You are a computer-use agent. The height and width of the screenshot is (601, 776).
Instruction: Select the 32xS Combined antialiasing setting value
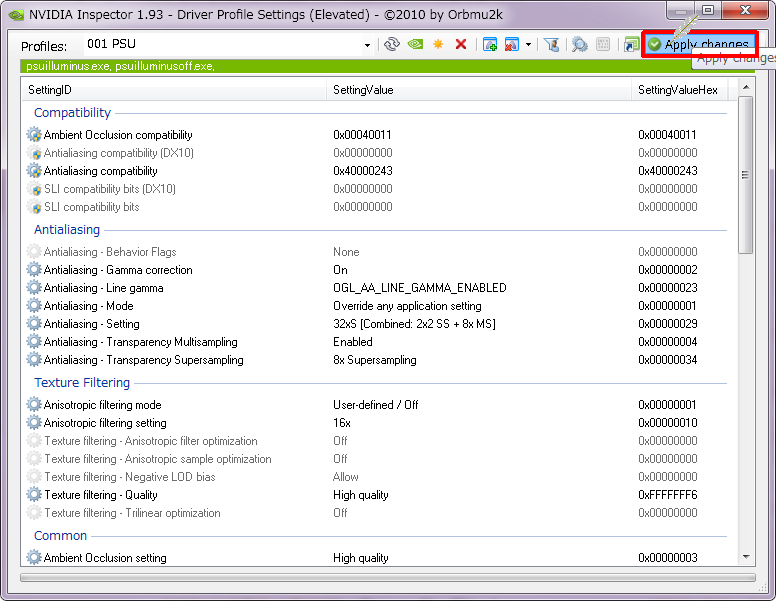tap(414, 324)
